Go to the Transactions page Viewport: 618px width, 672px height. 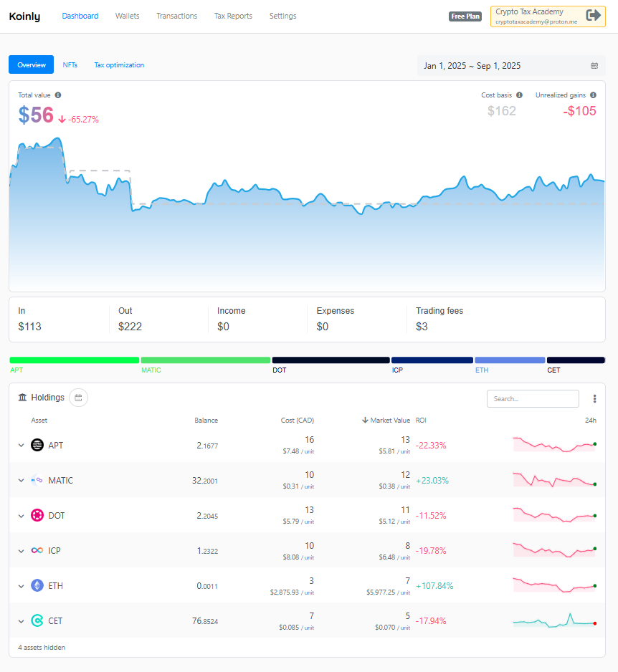(x=176, y=16)
